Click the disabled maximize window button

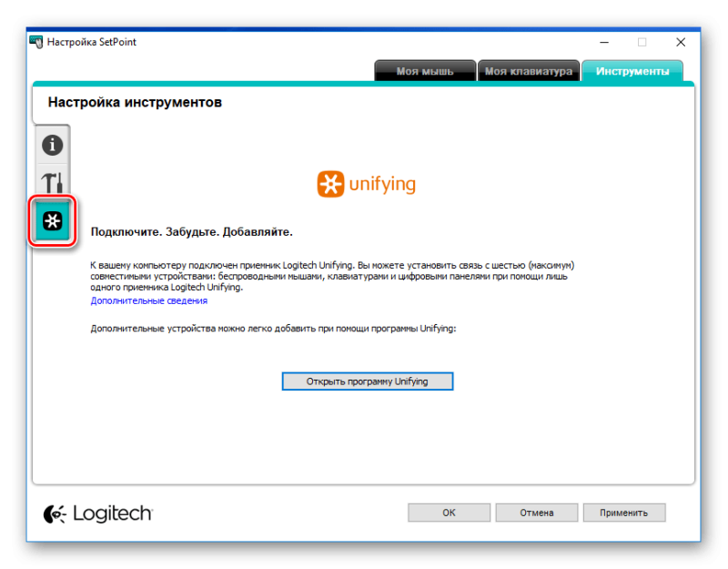click(x=642, y=42)
